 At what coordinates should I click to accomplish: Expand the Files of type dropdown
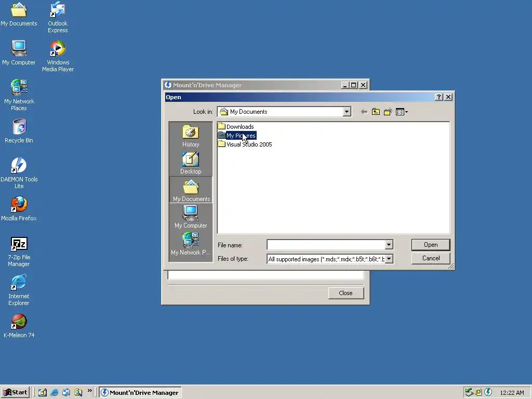(x=389, y=259)
